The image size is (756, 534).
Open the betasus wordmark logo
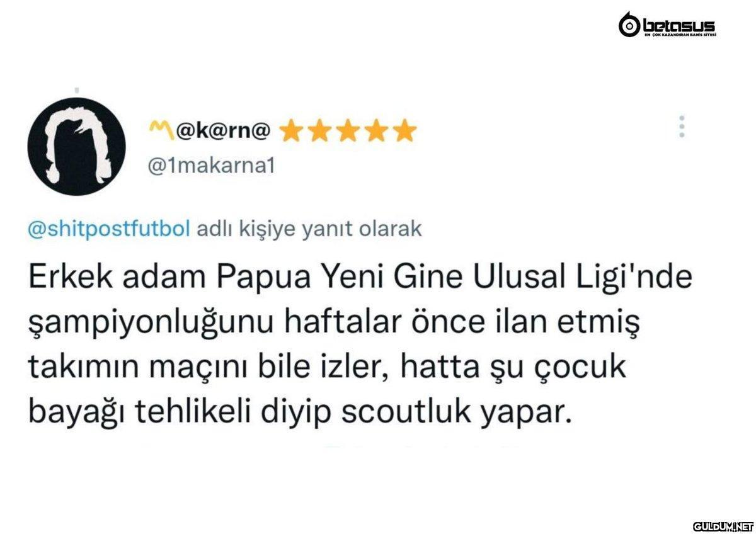point(679,25)
